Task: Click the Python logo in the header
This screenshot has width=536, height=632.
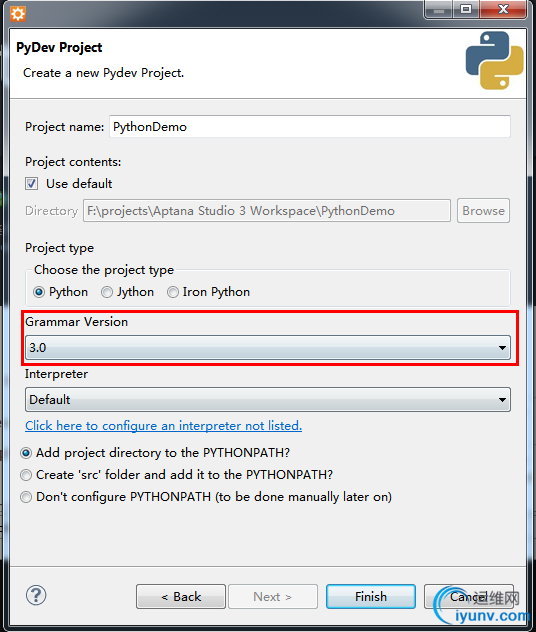Action: pyautogui.click(x=494, y=60)
